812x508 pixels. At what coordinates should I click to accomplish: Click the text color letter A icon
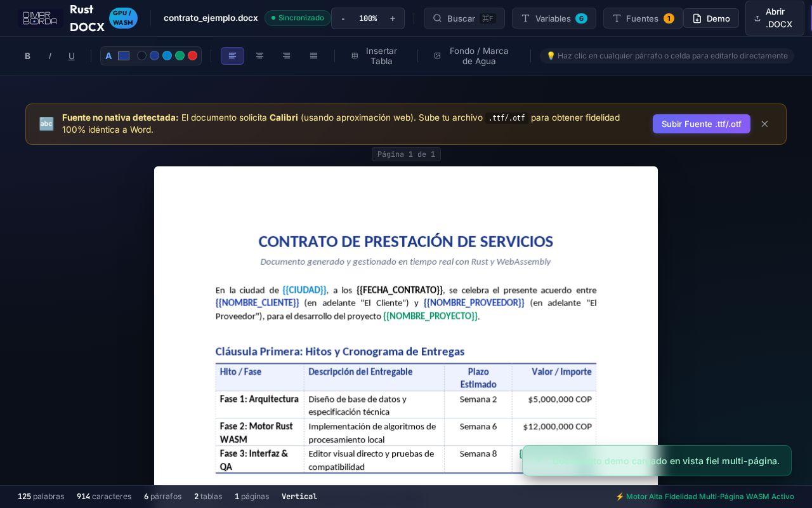[x=108, y=56]
